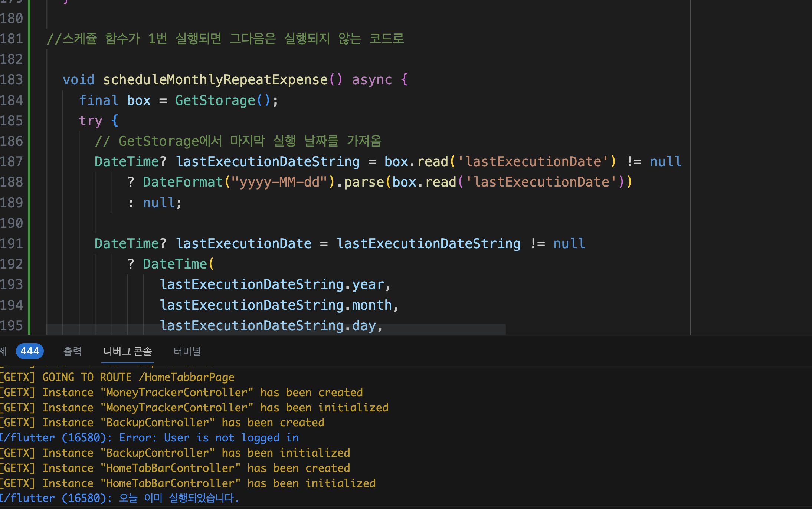Click the try keyword on line 185
812x509 pixels.
coord(91,121)
